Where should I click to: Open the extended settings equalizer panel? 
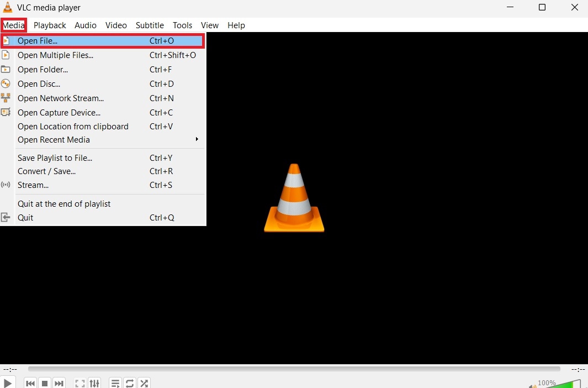[94, 383]
